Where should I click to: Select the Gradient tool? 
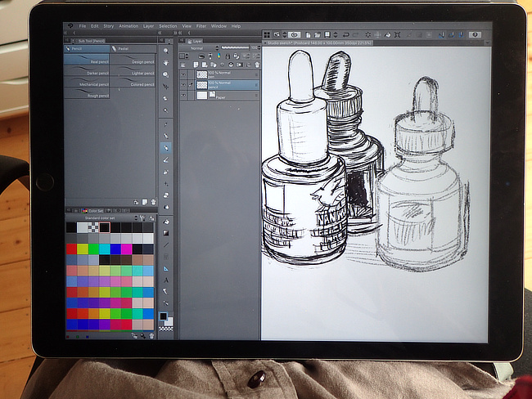[x=166, y=232]
